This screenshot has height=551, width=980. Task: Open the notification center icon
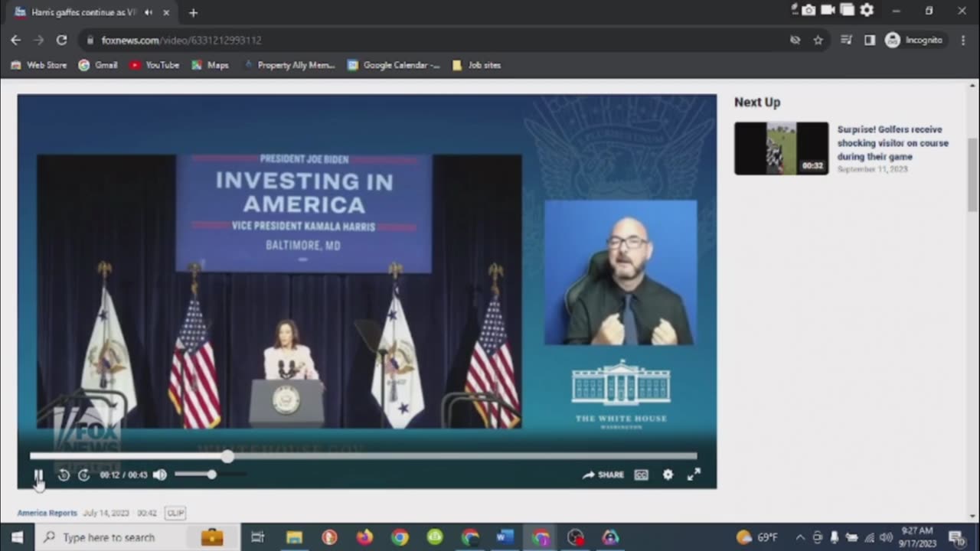click(956, 537)
